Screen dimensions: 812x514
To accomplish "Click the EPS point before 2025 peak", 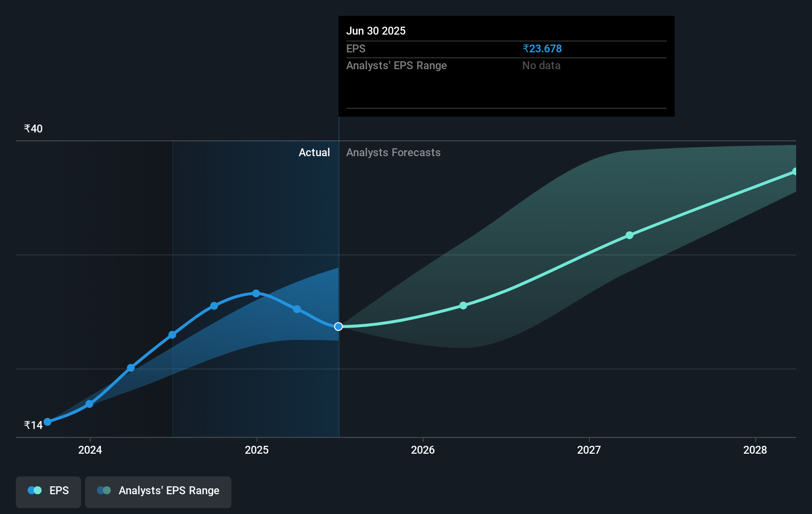I will tap(214, 306).
